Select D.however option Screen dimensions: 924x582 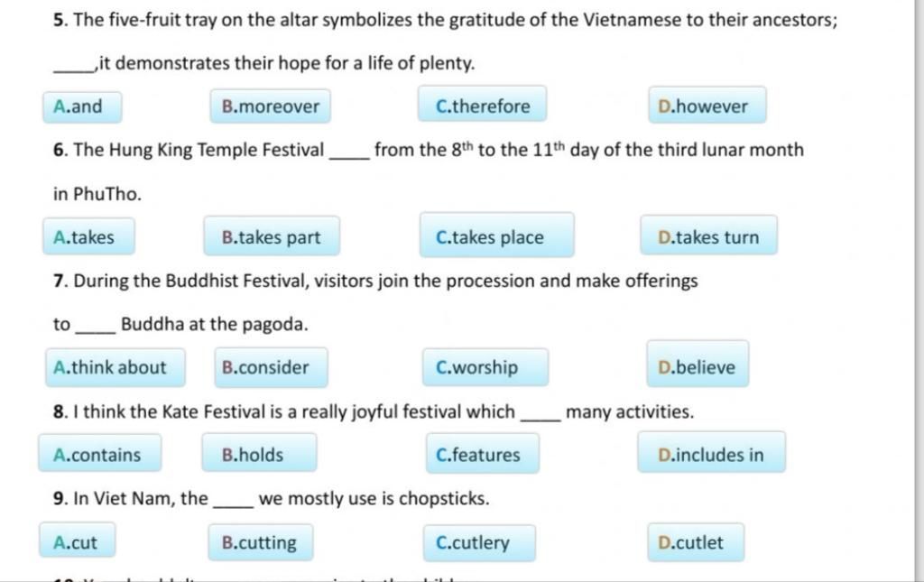click(707, 105)
